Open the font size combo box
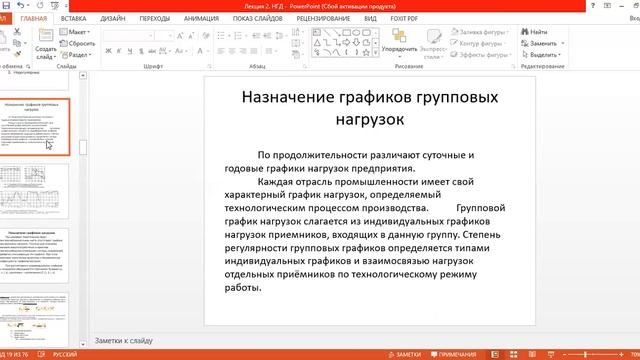The image size is (640, 360). [164, 36]
